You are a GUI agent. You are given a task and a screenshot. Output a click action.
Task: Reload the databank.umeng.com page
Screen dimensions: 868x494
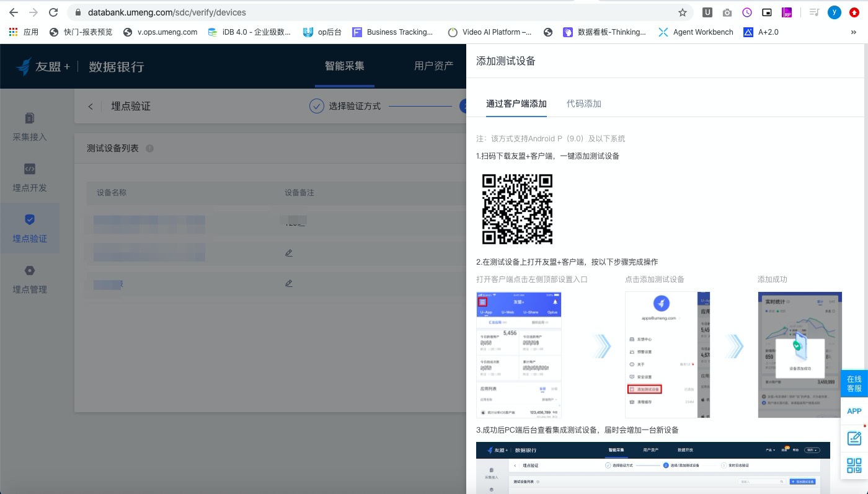(x=53, y=12)
